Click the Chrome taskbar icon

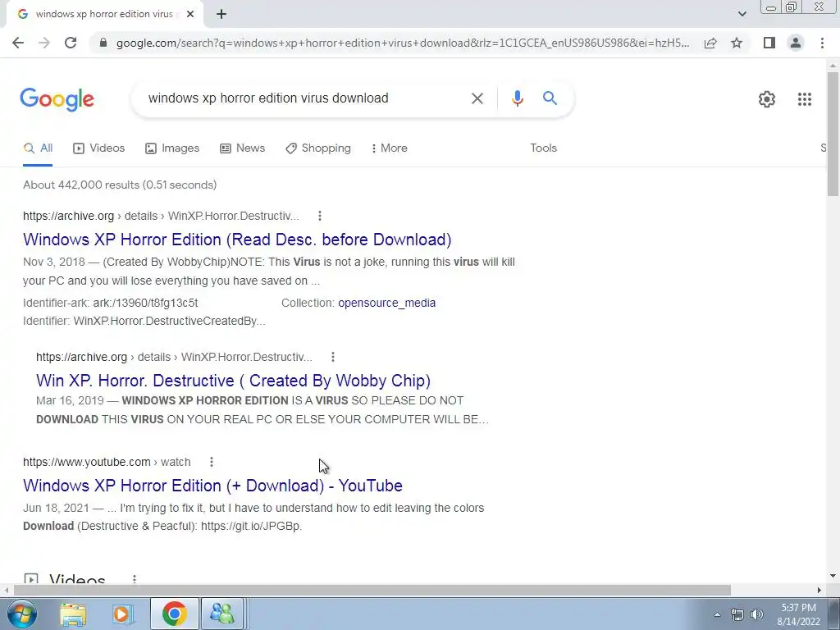coord(174,614)
